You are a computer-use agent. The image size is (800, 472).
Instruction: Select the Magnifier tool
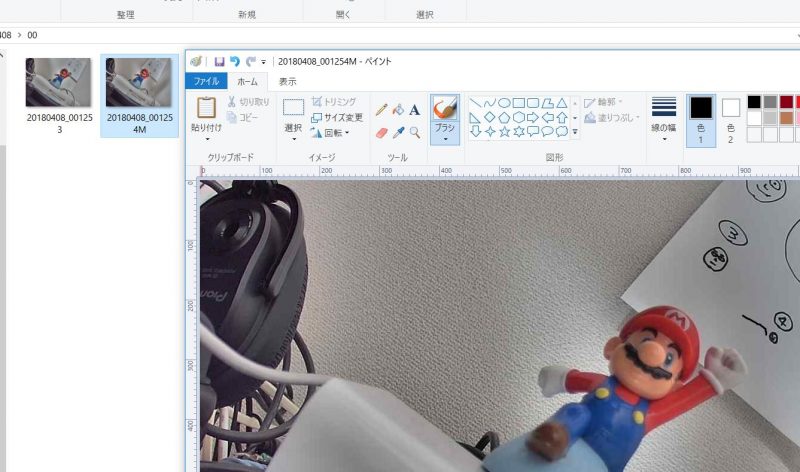pyautogui.click(x=415, y=133)
